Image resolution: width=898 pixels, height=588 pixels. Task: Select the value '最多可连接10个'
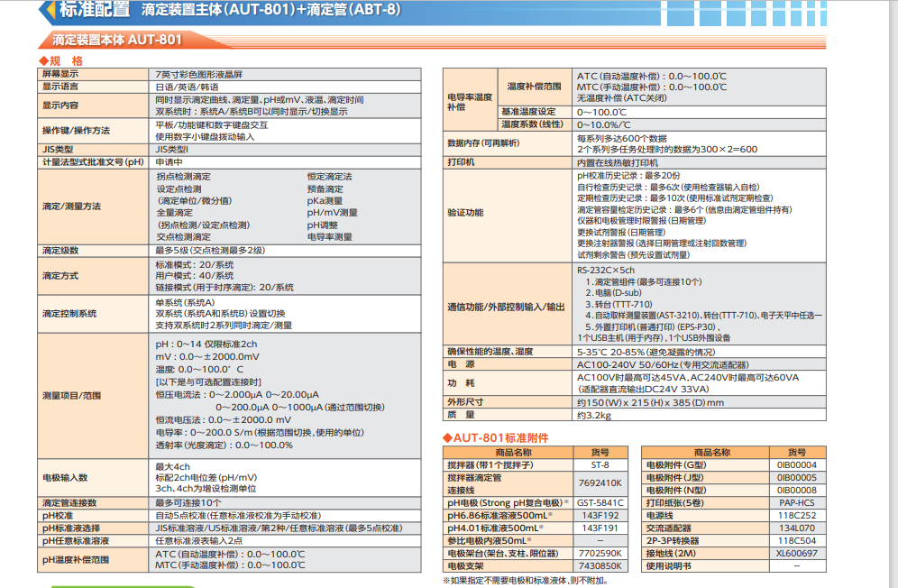pyautogui.click(x=188, y=502)
